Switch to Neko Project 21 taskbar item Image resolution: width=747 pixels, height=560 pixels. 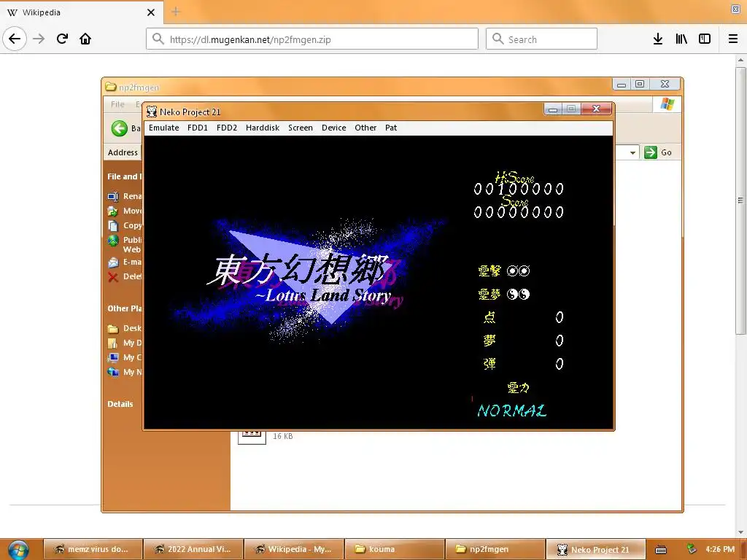pyautogui.click(x=595, y=549)
